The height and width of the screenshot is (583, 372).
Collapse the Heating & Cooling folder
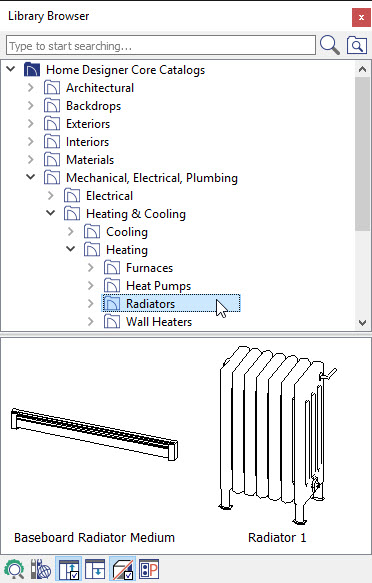51,213
